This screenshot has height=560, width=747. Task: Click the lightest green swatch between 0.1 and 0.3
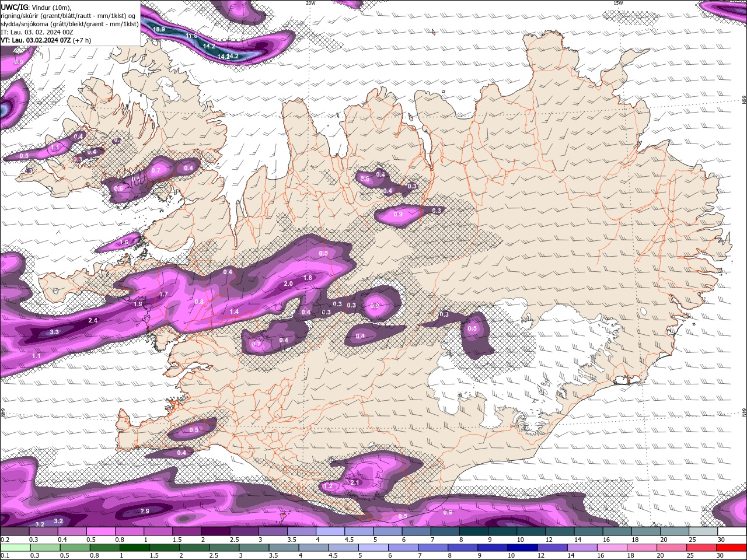(15, 548)
